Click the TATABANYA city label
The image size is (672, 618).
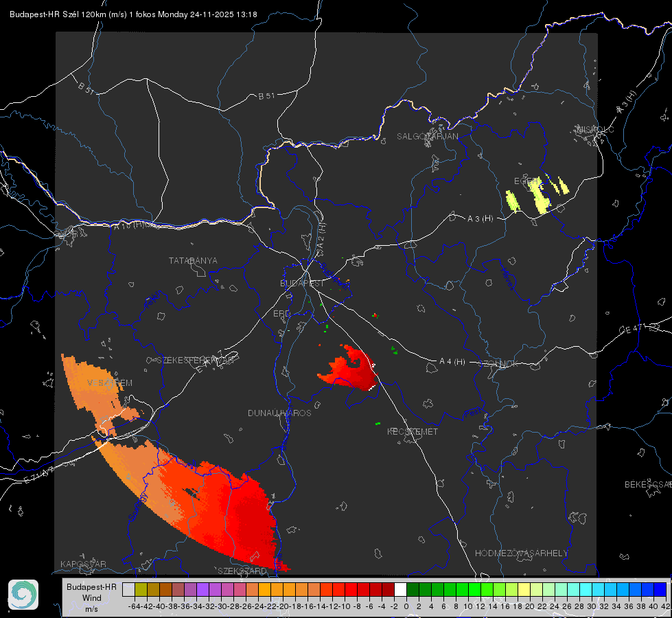click(193, 261)
